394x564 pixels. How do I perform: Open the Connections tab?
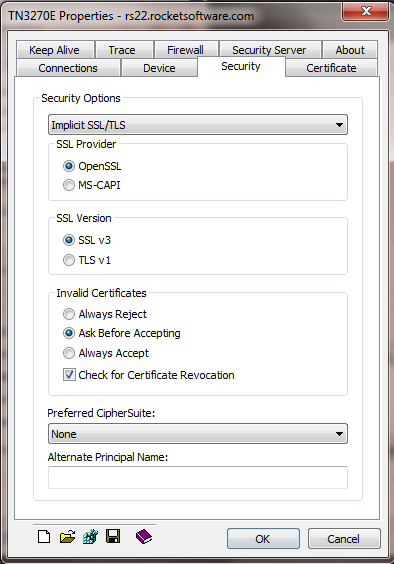(68, 68)
